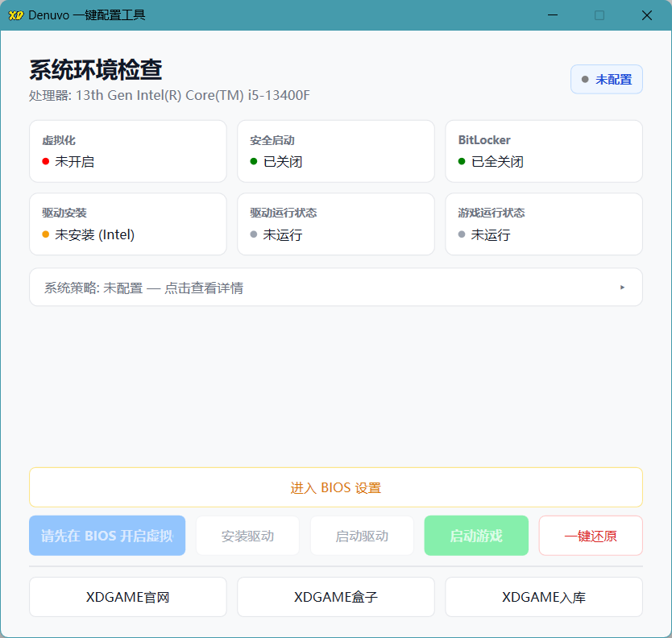This screenshot has height=638, width=672.
Task: Click the 安装驱动 button
Action: tap(247, 536)
